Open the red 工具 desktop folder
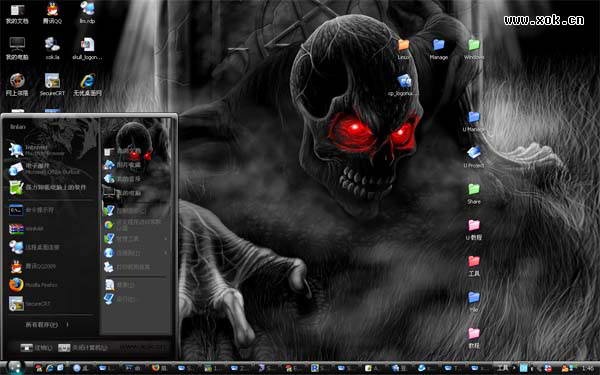Image resolution: width=600 pixels, height=375 pixels. pyautogui.click(x=474, y=266)
